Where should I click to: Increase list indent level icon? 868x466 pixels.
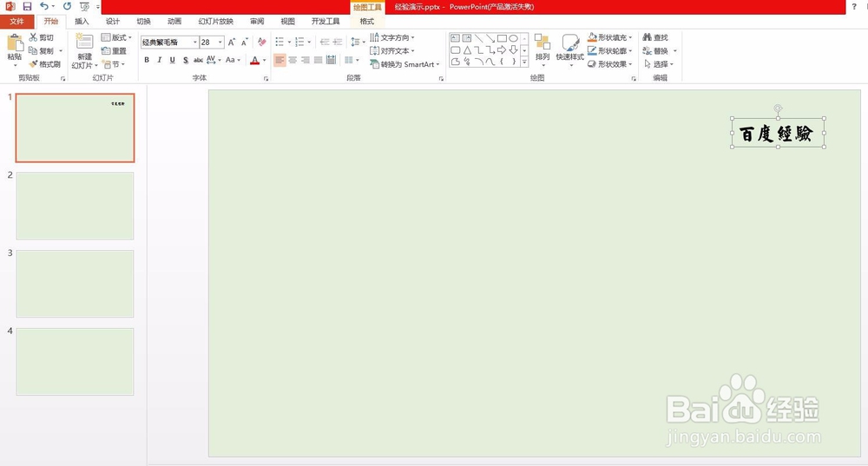(337, 42)
